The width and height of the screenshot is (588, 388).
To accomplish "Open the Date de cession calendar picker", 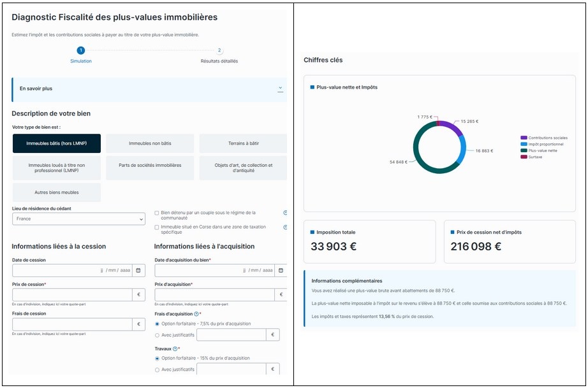I will tap(138, 270).
